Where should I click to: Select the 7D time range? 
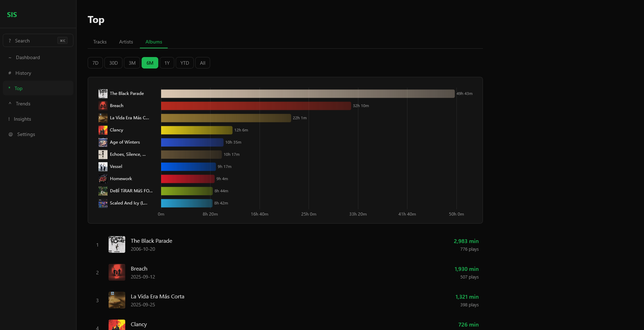click(95, 63)
